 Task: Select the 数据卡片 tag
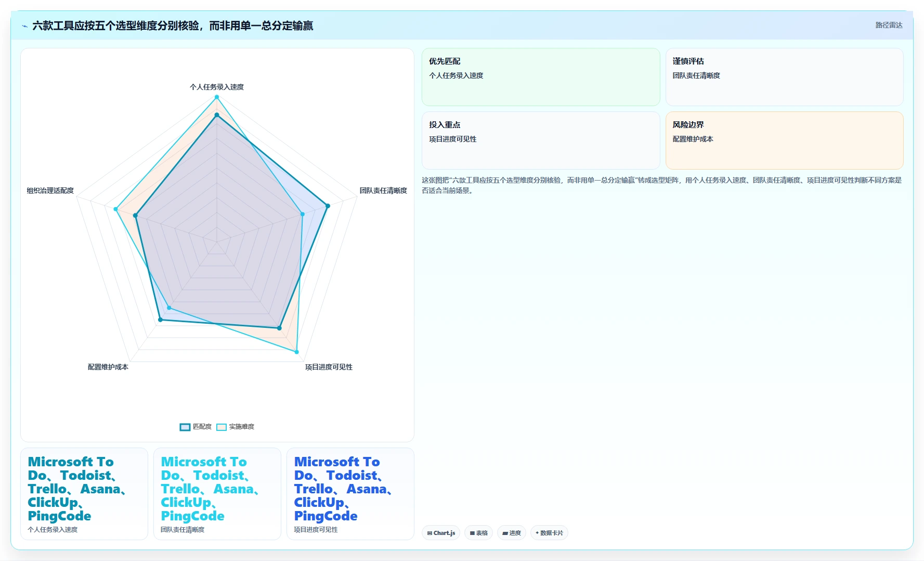549,533
